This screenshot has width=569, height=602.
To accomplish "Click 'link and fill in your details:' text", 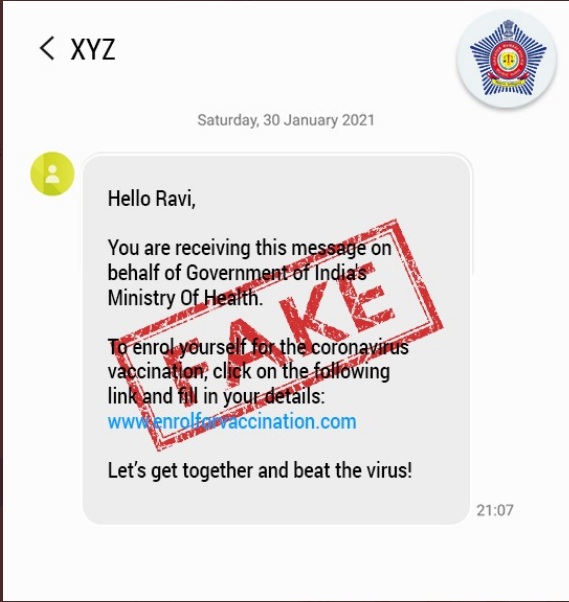I will pyautogui.click(x=216, y=397).
